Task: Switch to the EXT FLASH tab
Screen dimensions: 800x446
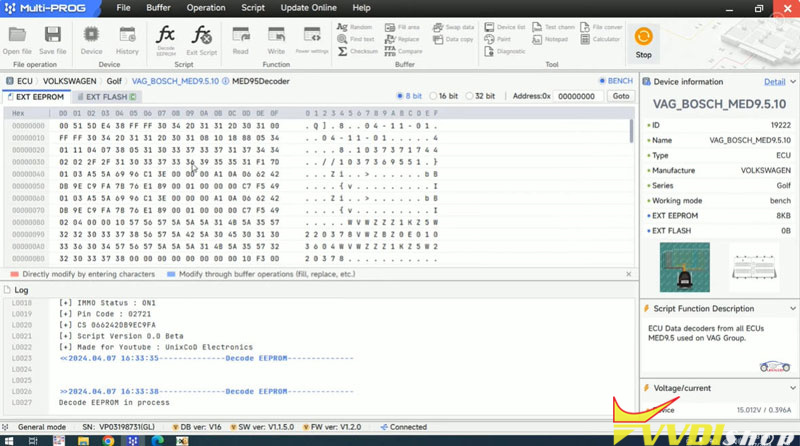Action: (108, 96)
